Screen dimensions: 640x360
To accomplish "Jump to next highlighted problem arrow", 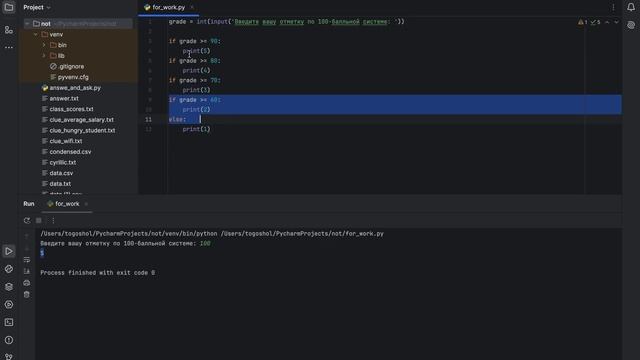I will [x=616, y=22].
